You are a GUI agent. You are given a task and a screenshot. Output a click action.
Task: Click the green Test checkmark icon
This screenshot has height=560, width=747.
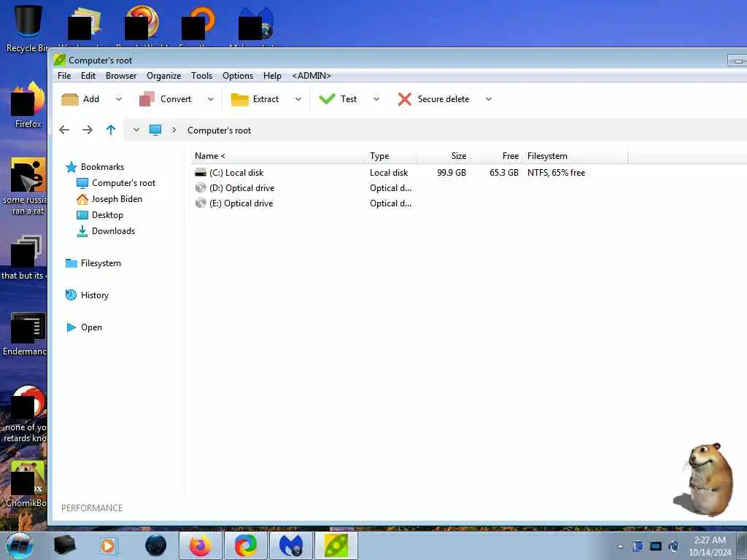coord(328,98)
